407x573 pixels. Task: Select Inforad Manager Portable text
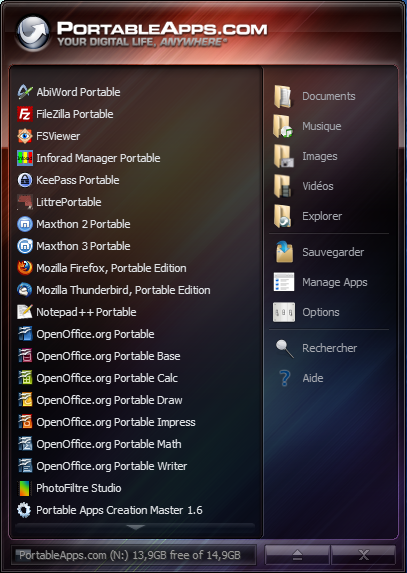click(x=98, y=158)
